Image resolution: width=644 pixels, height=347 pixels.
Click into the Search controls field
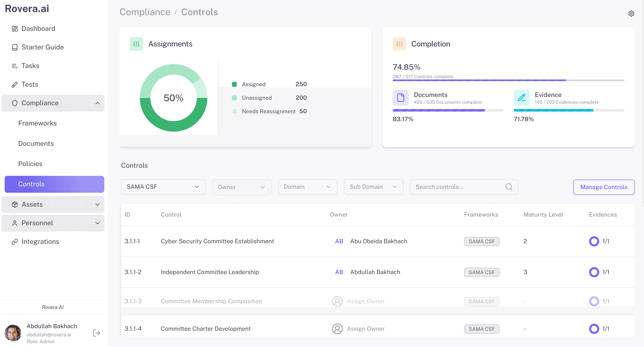(458, 187)
